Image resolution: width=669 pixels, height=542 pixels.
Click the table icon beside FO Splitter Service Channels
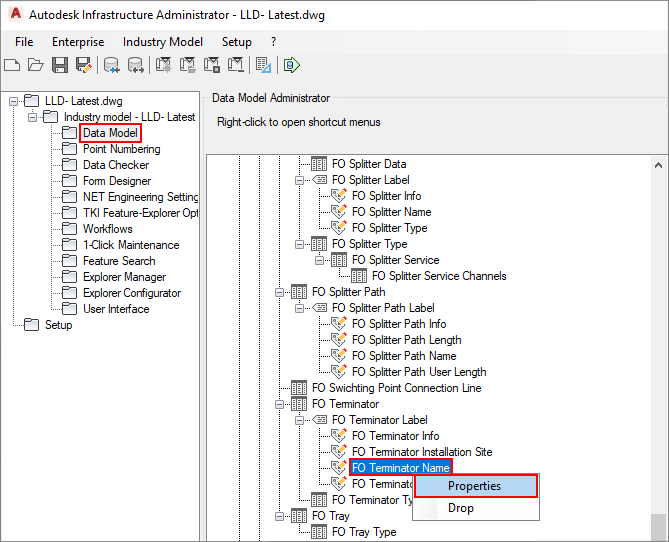359,276
